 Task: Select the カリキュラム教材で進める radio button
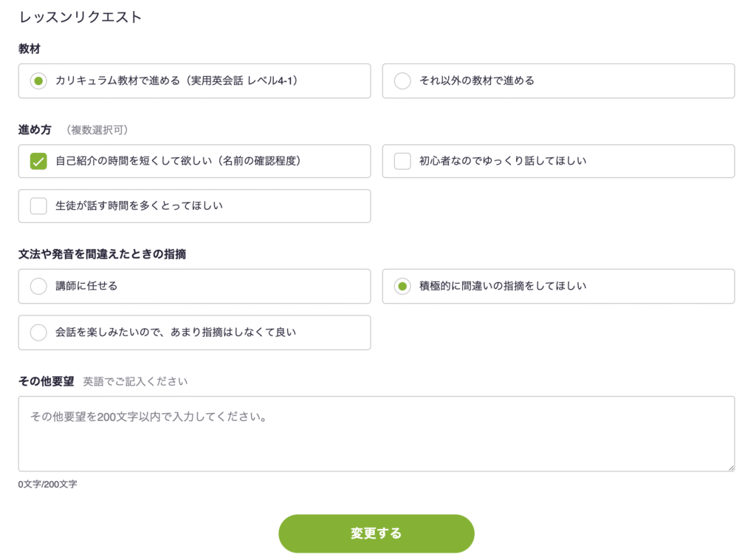(x=38, y=81)
